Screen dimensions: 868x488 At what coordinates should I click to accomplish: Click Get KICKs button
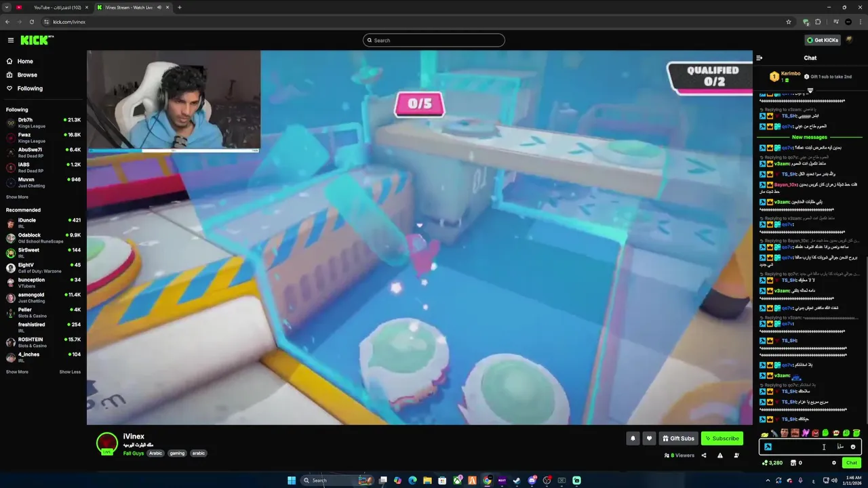[x=823, y=40]
